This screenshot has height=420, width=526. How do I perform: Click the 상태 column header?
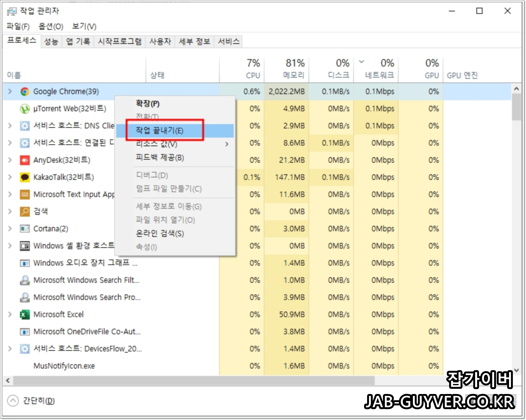point(183,70)
